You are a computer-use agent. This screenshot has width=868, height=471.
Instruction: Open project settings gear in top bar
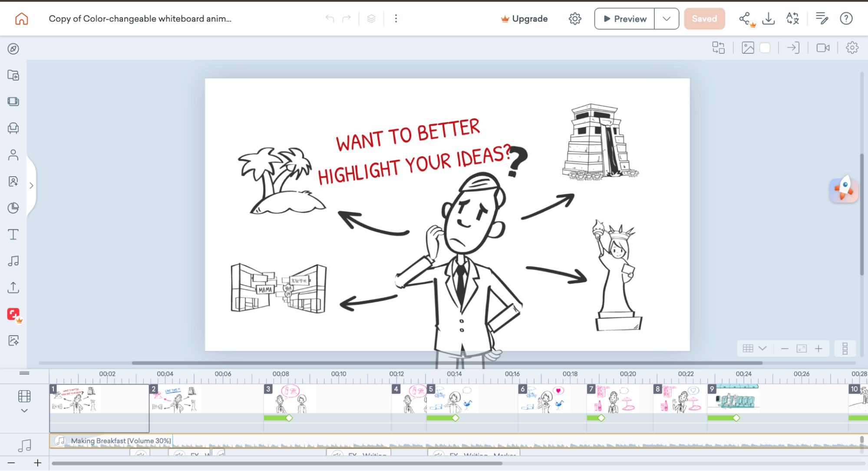coord(575,19)
